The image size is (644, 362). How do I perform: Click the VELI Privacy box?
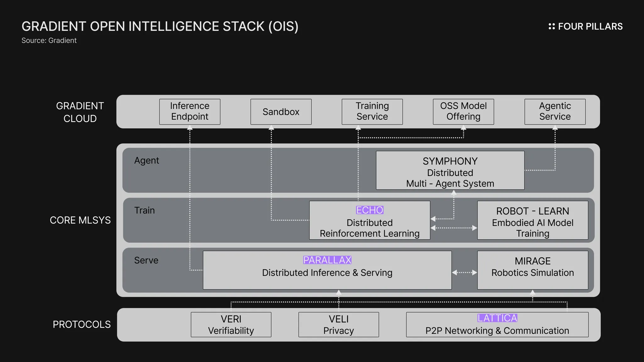[338, 325]
